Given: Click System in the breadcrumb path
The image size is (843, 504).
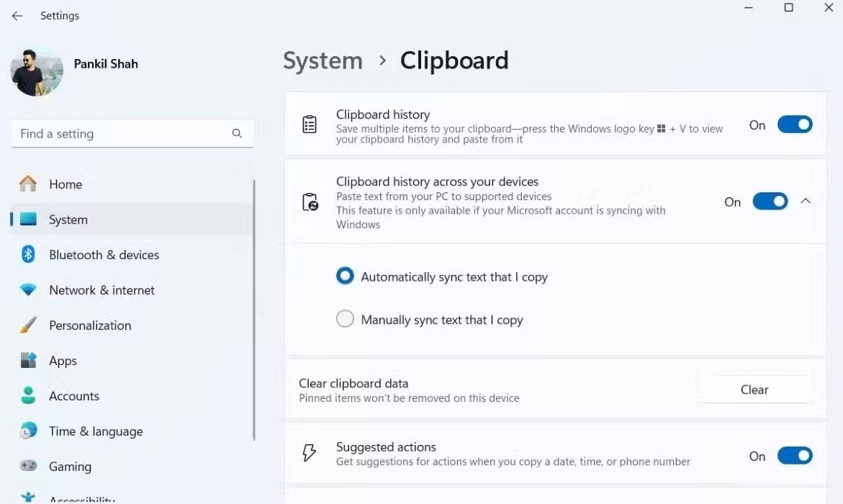Looking at the screenshot, I should 323,60.
